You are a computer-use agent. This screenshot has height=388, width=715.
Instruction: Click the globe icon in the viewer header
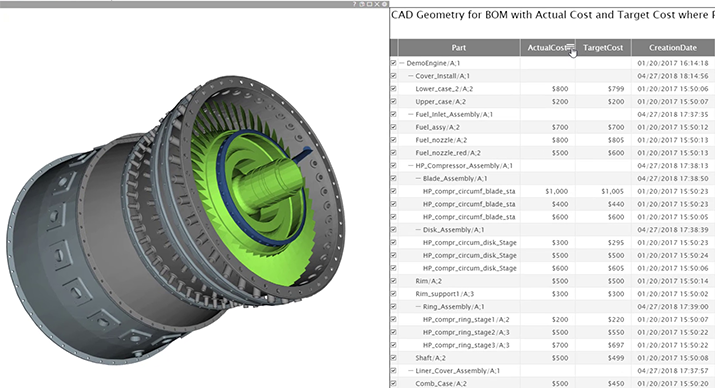tap(362, 4)
